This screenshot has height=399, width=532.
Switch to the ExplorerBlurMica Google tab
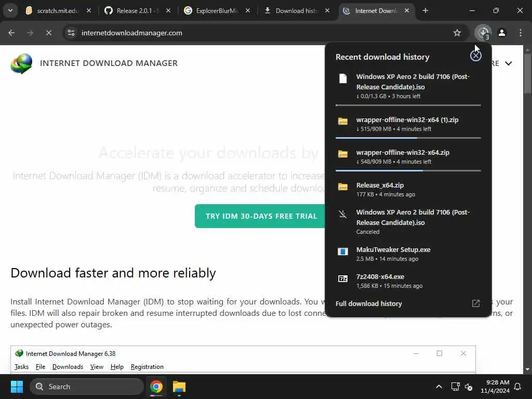click(216, 11)
